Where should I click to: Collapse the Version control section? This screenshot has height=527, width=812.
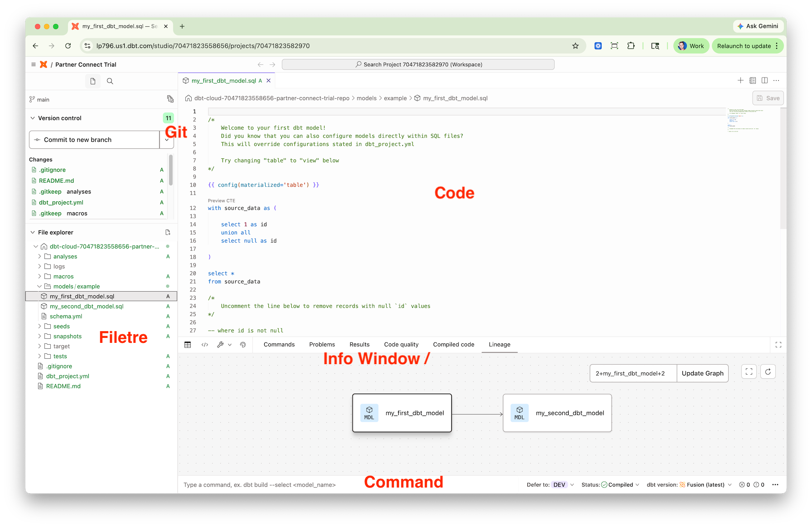pyautogui.click(x=33, y=118)
